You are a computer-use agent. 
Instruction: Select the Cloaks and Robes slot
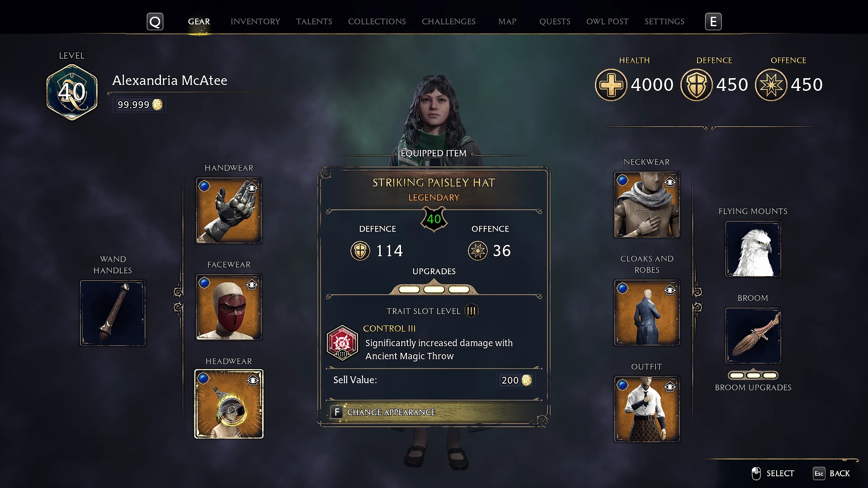coord(647,313)
